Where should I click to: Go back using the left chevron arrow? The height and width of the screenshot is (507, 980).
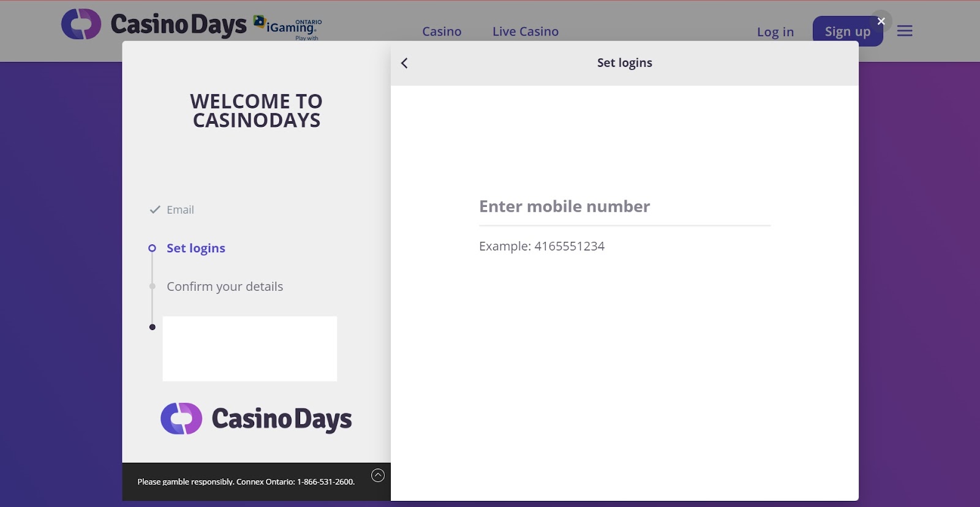point(404,63)
